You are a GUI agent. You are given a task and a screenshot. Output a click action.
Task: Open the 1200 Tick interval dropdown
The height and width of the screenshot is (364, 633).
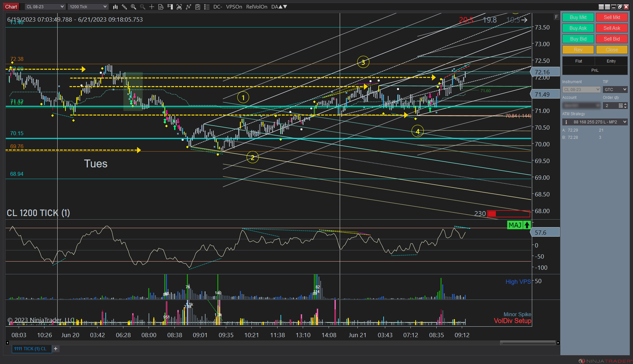(89, 7)
